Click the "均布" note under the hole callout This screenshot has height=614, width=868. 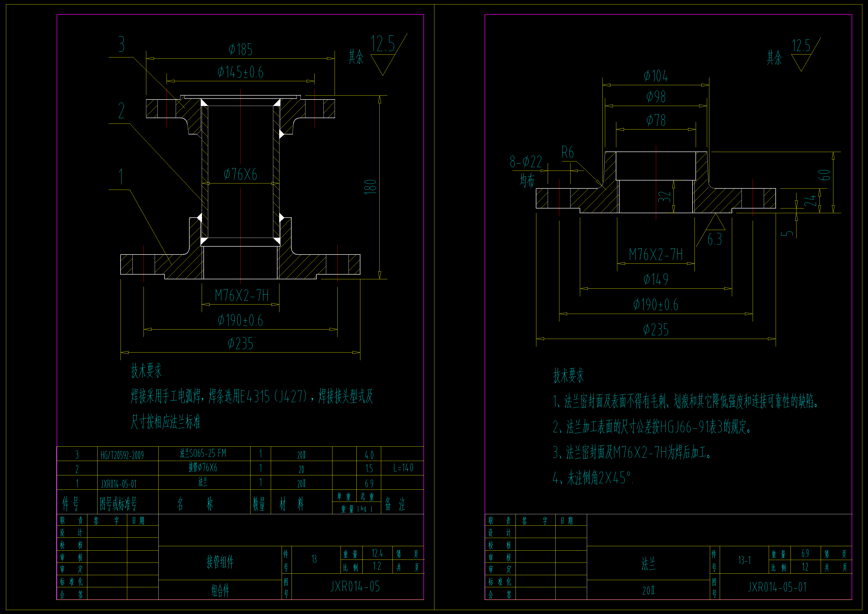527,180
